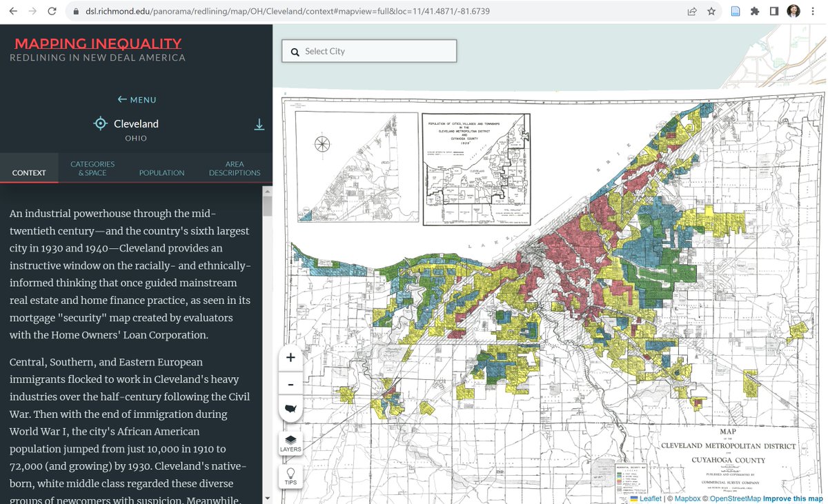The image size is (828, 504).
Task: Click the scrollbar down arrow
Action: tap(268, 498)
